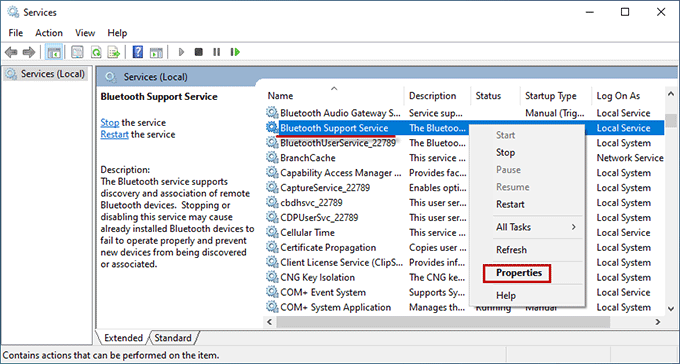
Task: Select the Certificate Propagation service
Action: tap(328, 247)
